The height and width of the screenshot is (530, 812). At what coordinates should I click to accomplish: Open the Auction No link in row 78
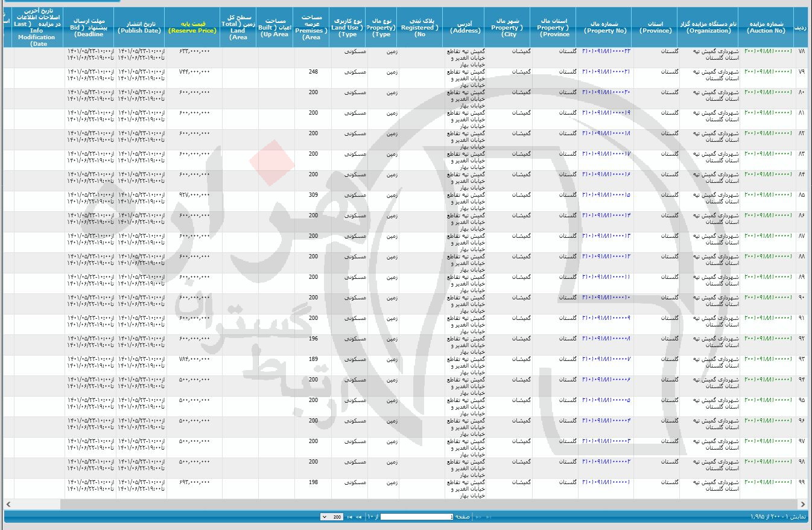(768, 51)
